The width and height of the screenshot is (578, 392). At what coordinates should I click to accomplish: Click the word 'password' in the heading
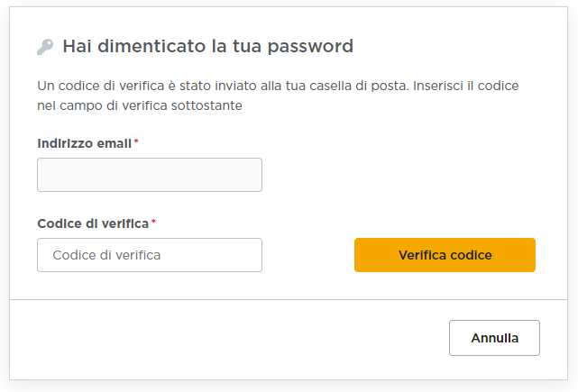(313, 46)
